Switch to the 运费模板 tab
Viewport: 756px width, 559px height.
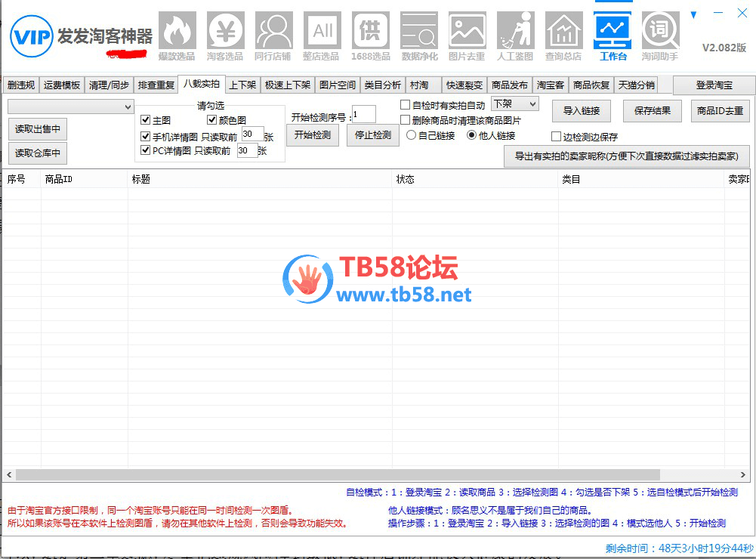click(62, 85)
